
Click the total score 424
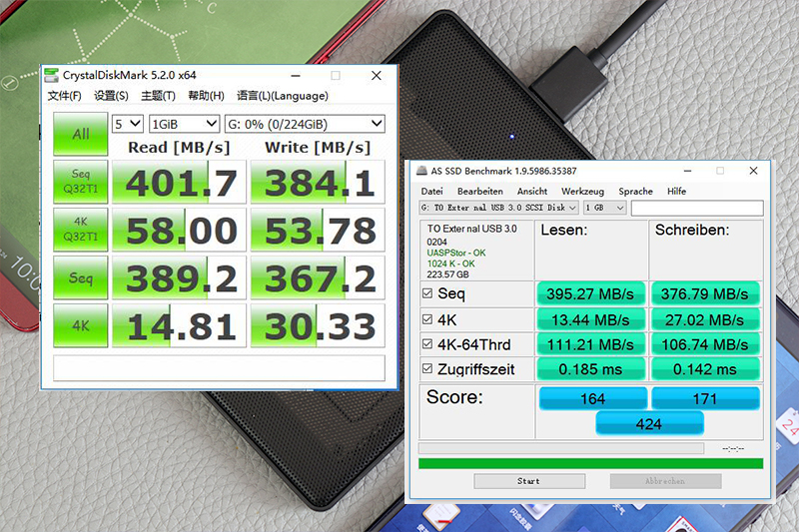tap(649, 423)
